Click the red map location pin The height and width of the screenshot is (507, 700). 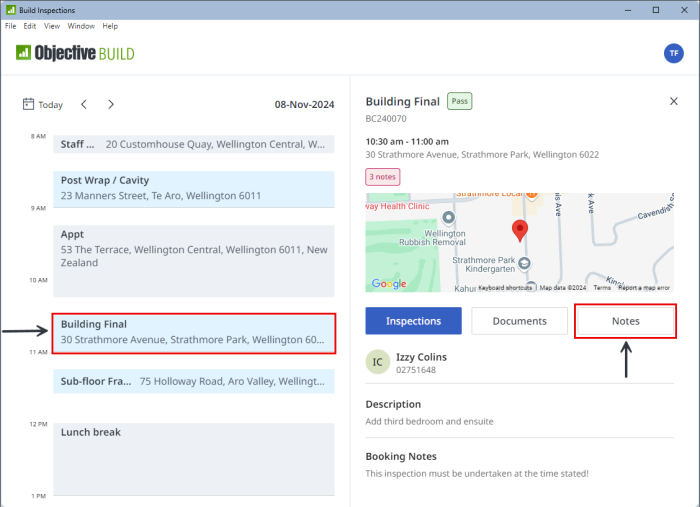pyautogui.click(x=519, y=231)
